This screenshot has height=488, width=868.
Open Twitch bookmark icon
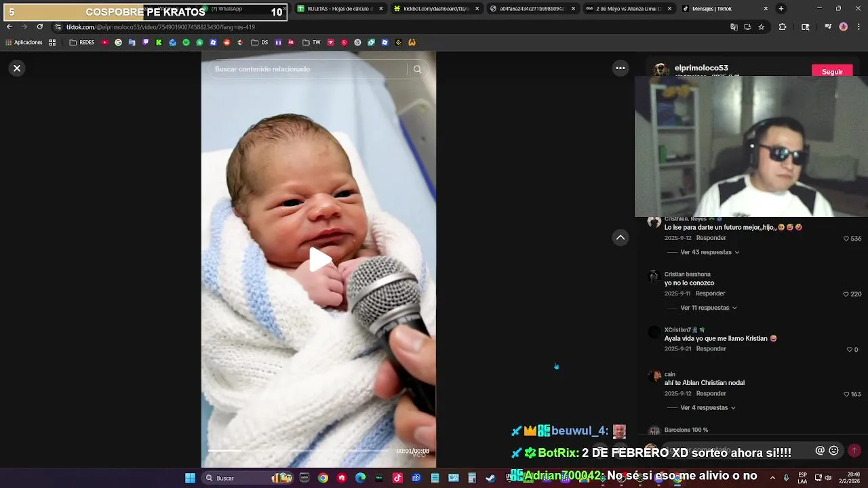(145, 42)
